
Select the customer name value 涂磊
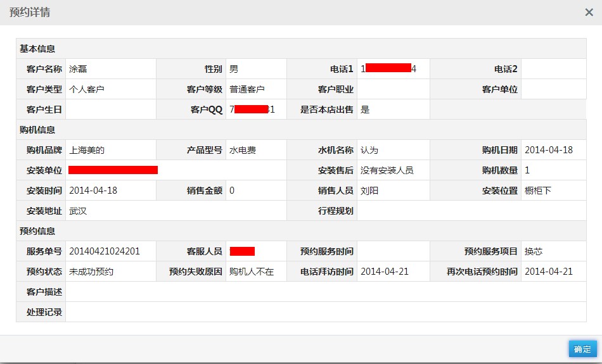click(78, 69)
